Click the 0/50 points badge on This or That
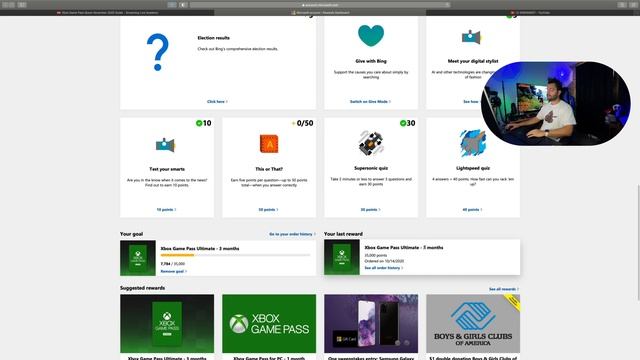 302,123
